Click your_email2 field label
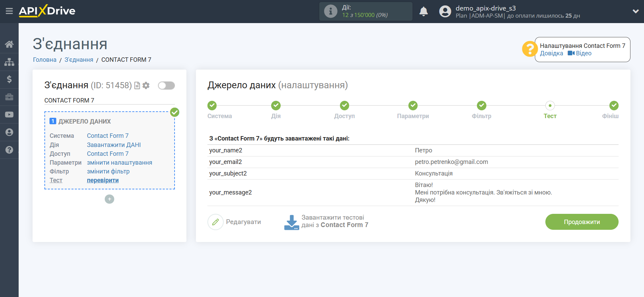Image resolution: width=644 pixels, height=297 pixels. tap(225, 162)
